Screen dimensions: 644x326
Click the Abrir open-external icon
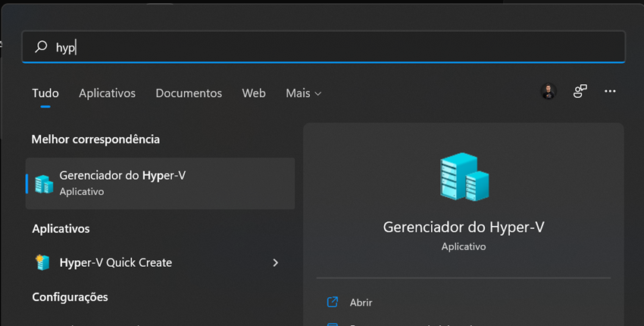coord(332,302)
